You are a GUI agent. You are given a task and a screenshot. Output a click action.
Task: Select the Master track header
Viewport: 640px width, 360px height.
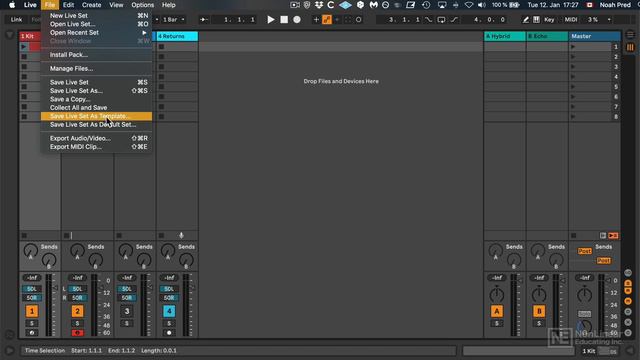pyautogui.click(x=595, y=36)
